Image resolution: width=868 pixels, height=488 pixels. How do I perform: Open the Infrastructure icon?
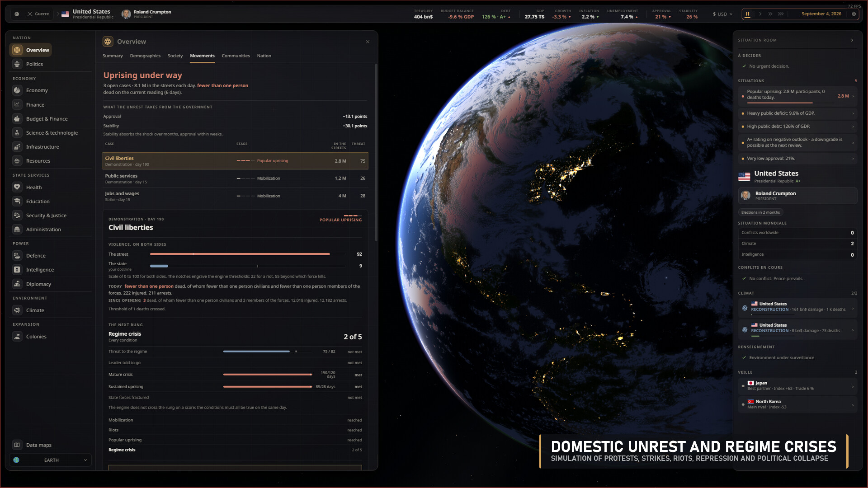click(x=17, y=147)
